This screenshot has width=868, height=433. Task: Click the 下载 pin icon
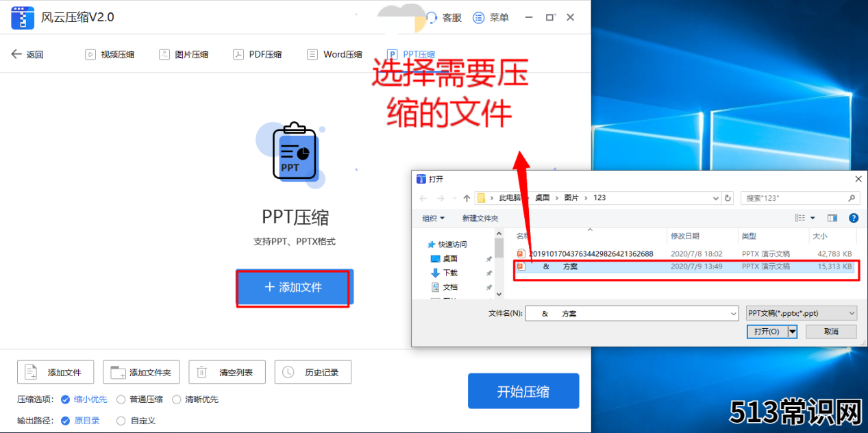coord(489,273)
